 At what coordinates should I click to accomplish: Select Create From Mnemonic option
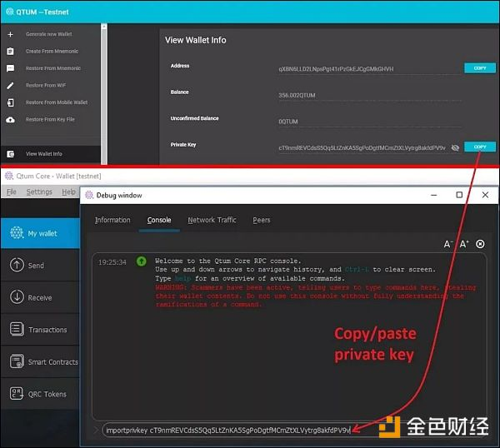point(52,52)
